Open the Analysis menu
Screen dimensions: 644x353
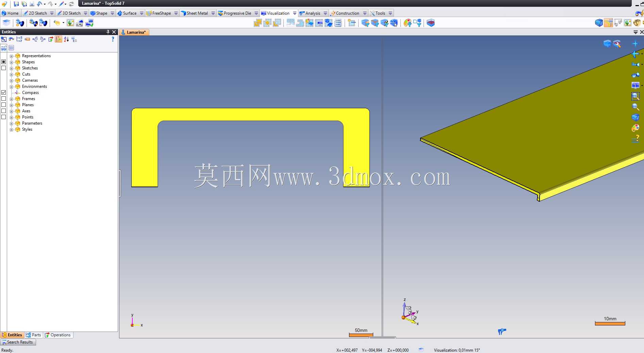[x=310, y=13]
